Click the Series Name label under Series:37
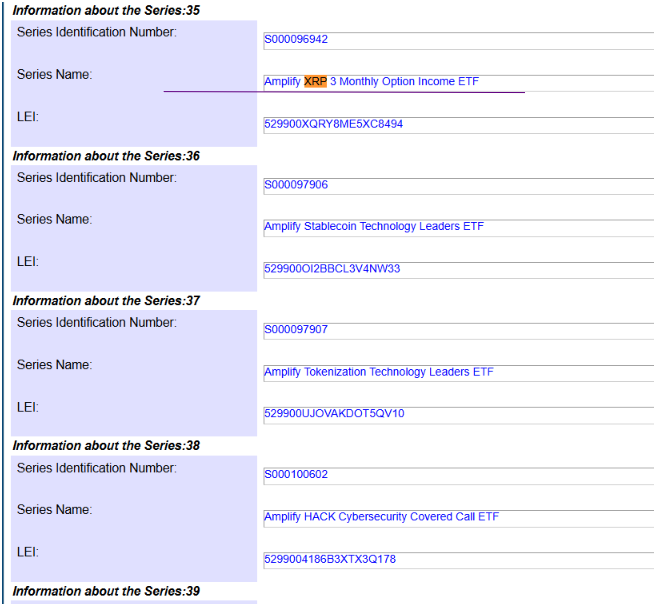 (x=54, y=365)
